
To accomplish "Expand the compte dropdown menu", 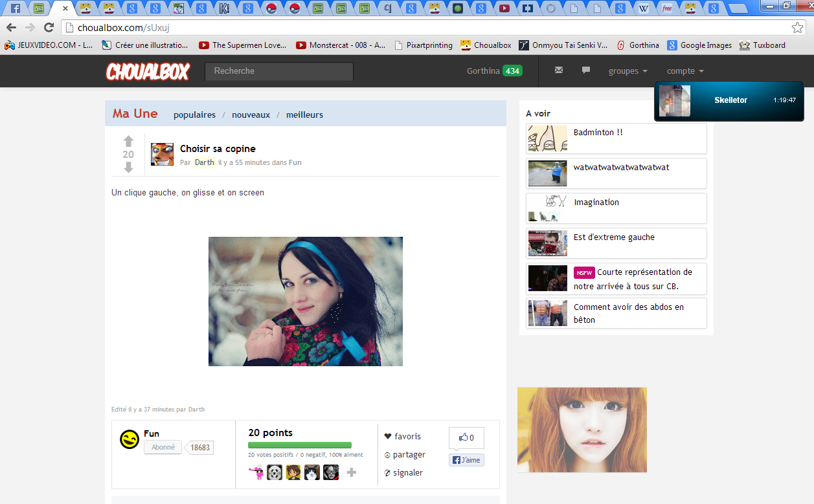I will 685,71.
